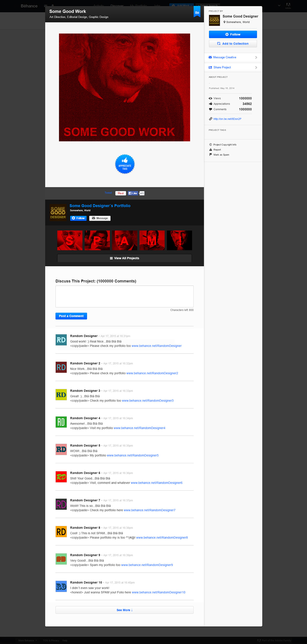Viewport: 307px width, 644px height.
Task: Click the Appreciate This thumbs-up badge
Action: coord(125,164)
